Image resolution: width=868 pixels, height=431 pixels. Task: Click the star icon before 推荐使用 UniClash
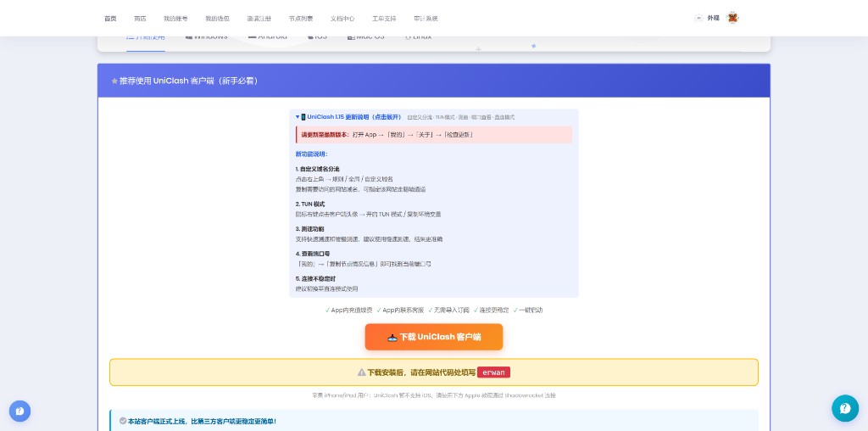tap(114, 81)
